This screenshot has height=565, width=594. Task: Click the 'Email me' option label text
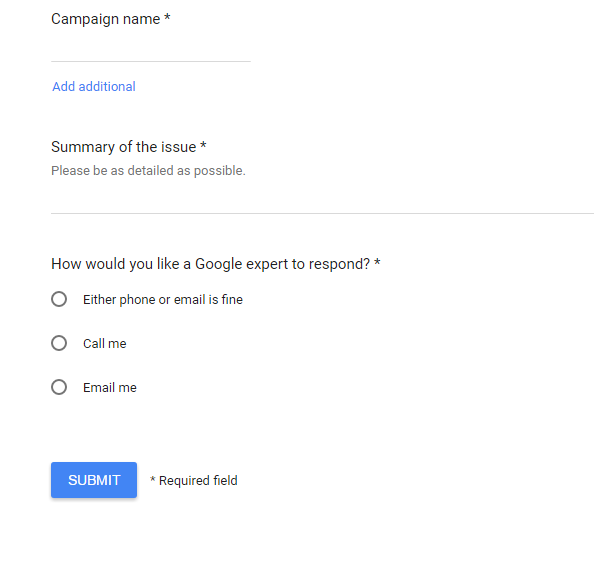tap(110, 387)
